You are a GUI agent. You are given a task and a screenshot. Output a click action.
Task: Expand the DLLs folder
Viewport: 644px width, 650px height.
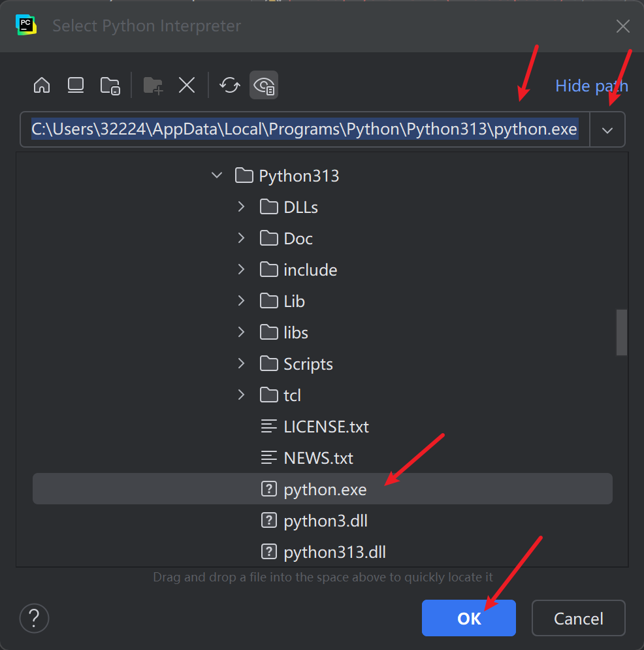point(242,207)
